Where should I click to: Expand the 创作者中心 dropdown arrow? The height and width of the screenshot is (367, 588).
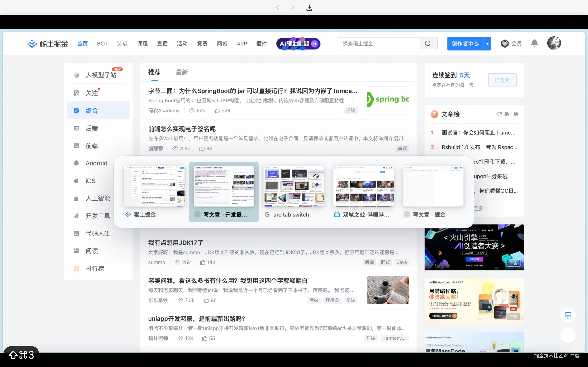click(487, 44)
